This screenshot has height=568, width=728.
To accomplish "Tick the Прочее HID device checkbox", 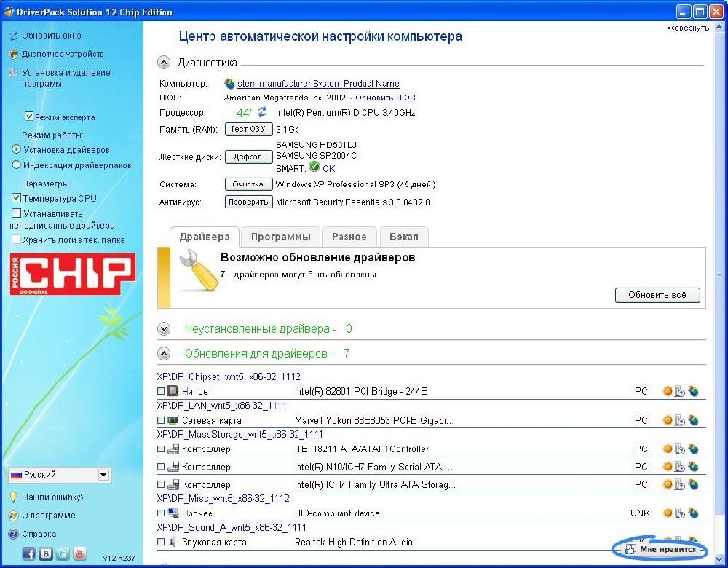I will (x=161, y=513).
